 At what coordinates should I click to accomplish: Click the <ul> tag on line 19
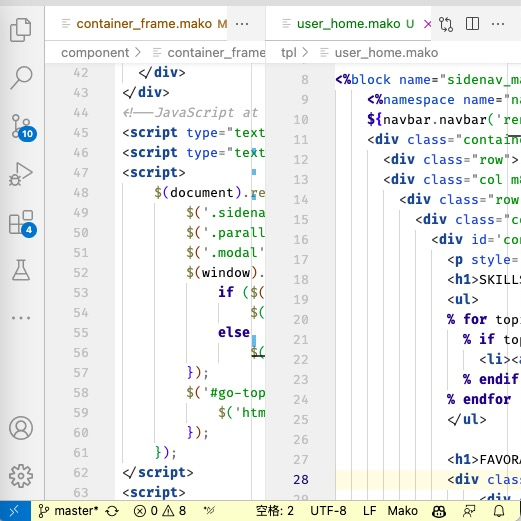463,299
